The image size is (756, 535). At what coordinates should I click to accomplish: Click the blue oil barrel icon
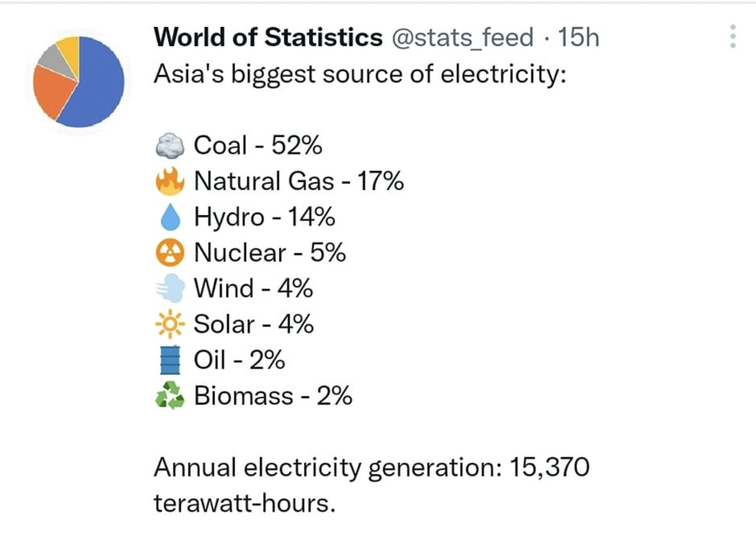pyautogui.click(x=170, y=360)
